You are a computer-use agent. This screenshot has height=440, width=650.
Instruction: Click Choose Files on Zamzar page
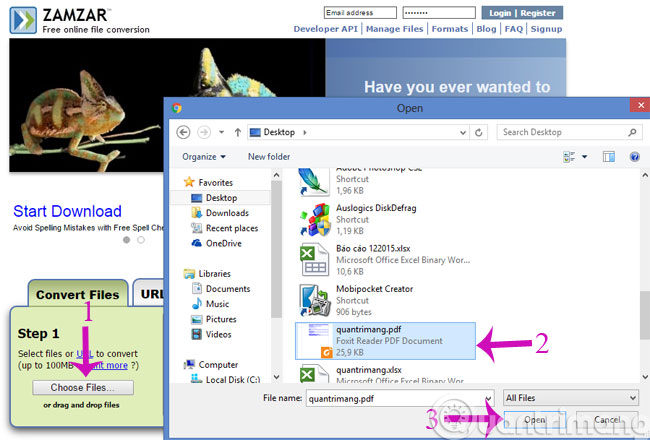[83, 387]
